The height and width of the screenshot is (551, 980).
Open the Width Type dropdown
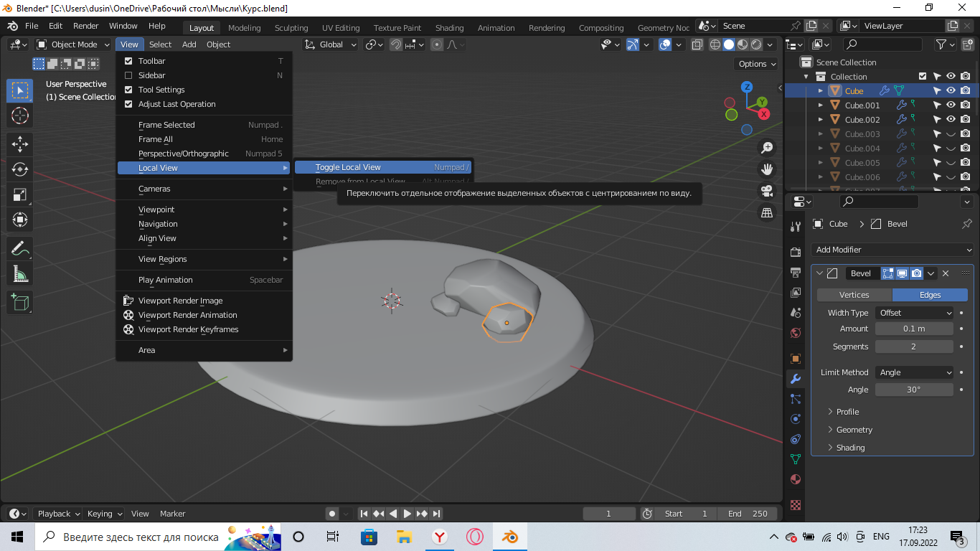point(915,313)
